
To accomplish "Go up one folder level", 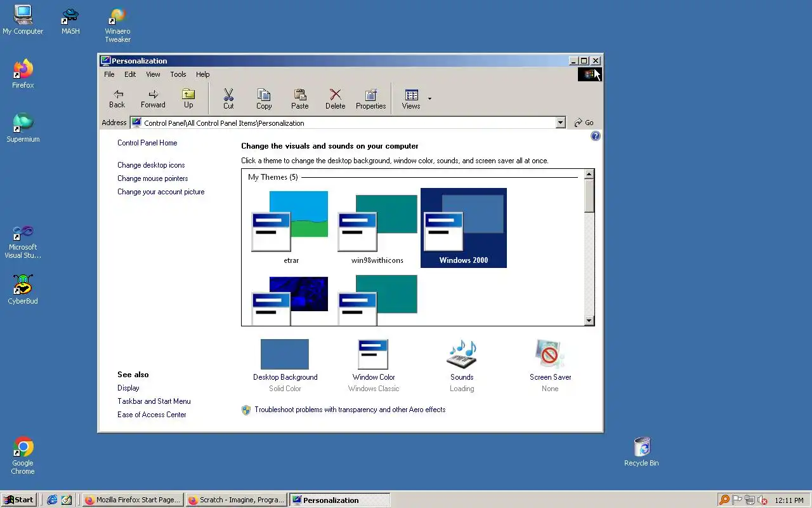I will tap(188, 98).
